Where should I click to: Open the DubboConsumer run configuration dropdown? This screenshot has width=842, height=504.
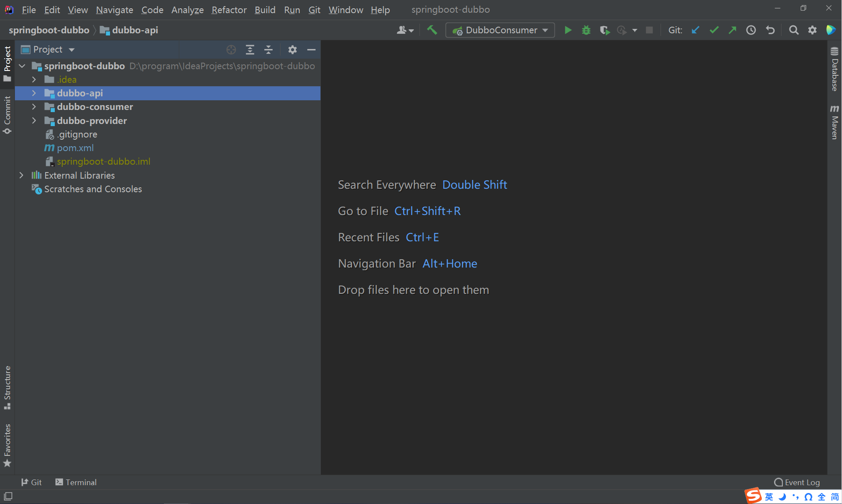click(500, 30)
